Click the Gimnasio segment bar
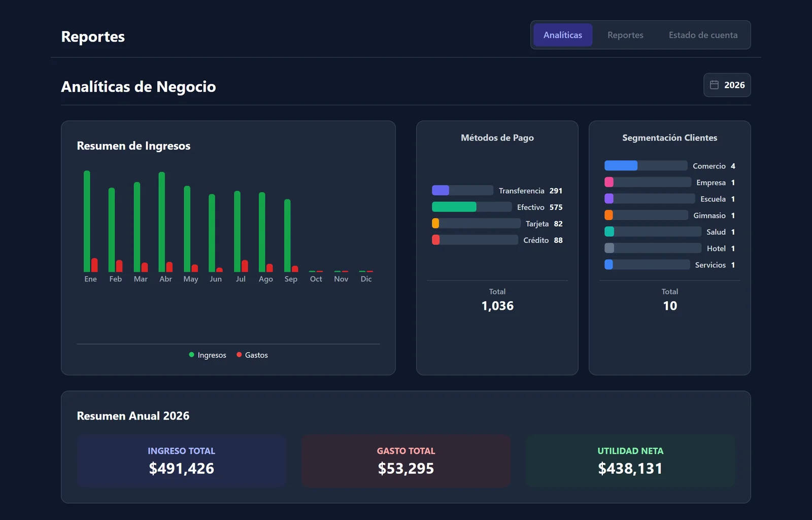Viewport: 812px width, 520px height. pyautogui.click(x=646, y=215)
